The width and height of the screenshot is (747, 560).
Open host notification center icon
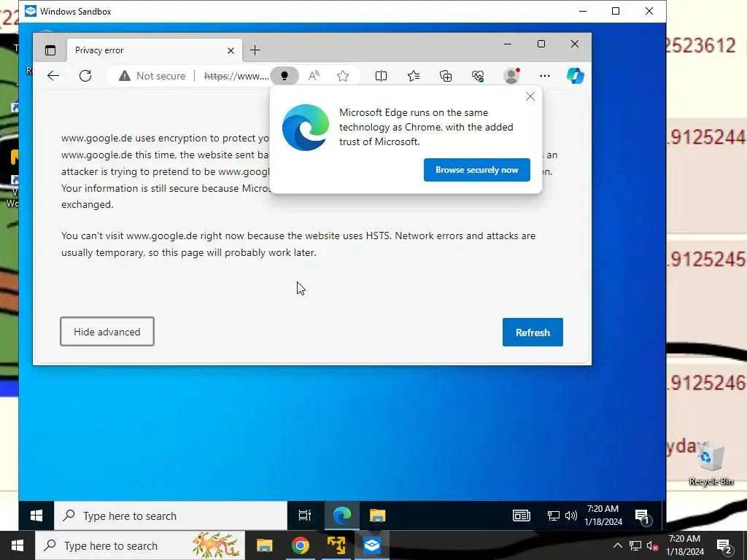(724, 546)
